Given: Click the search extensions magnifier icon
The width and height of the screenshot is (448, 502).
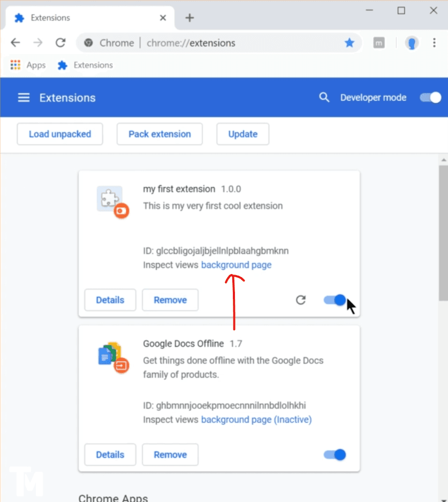Looking at the screenshot, I should 324,97.
